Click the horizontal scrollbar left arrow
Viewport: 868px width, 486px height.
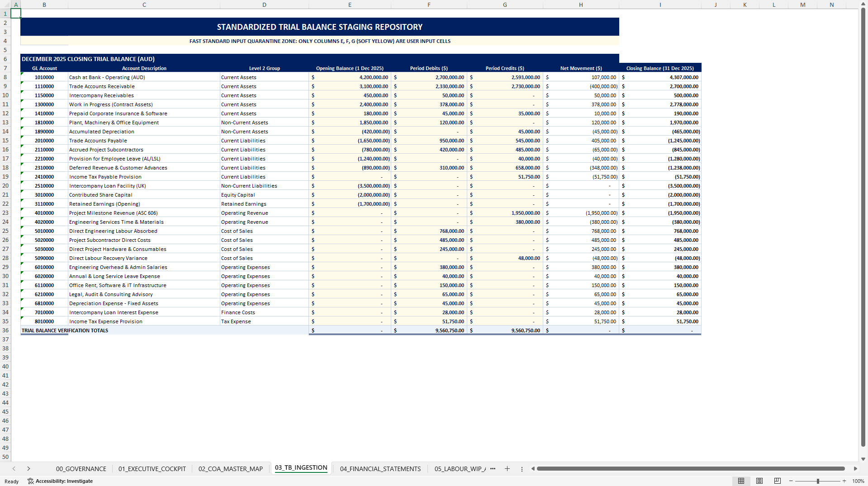pos(533,469)
